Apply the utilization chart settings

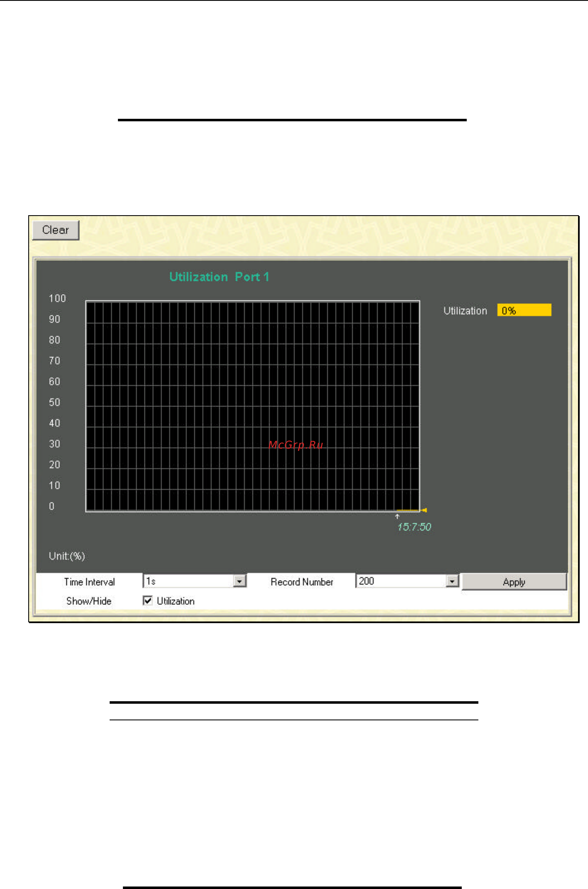[x=514, y=582]
